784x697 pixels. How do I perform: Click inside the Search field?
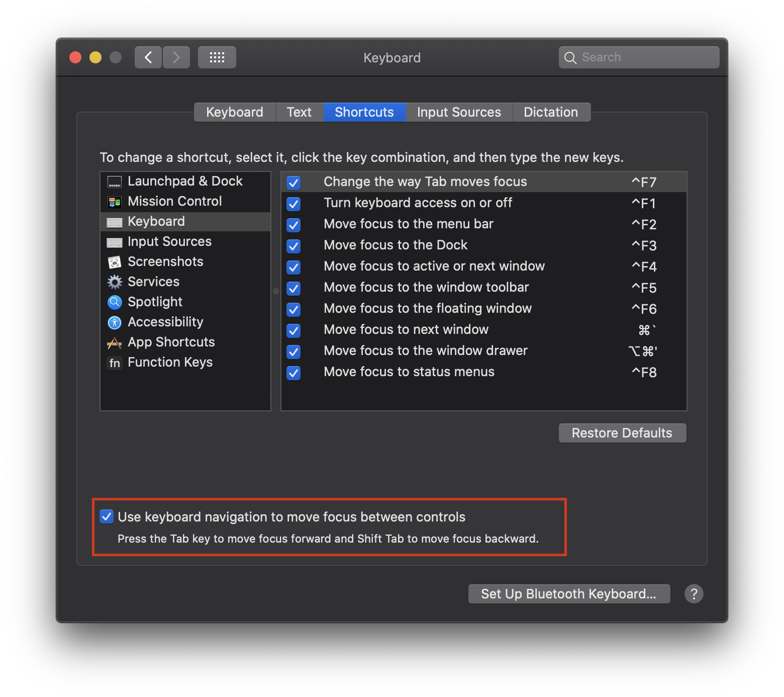[x=638, y=57]
